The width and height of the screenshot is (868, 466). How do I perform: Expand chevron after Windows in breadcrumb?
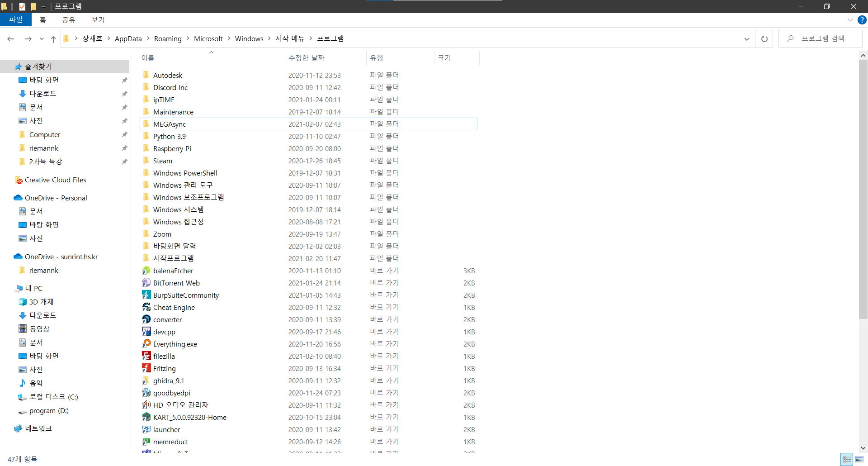click(269, 38)
